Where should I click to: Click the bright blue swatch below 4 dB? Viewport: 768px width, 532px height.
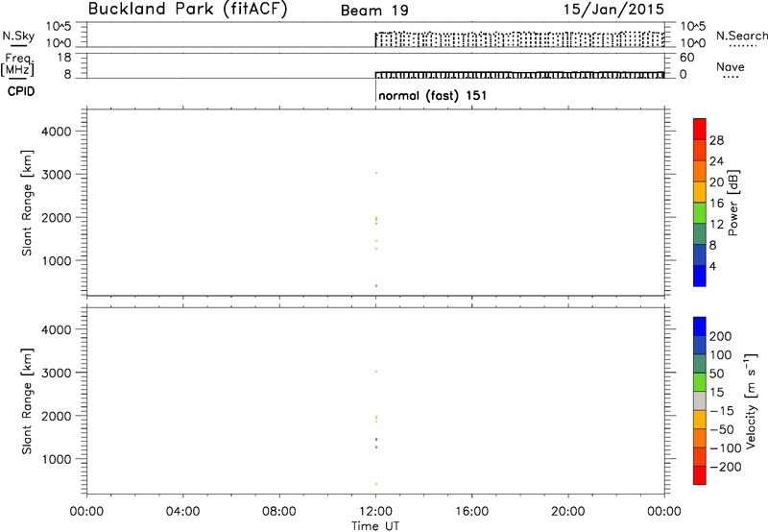[x=700, y=276]
